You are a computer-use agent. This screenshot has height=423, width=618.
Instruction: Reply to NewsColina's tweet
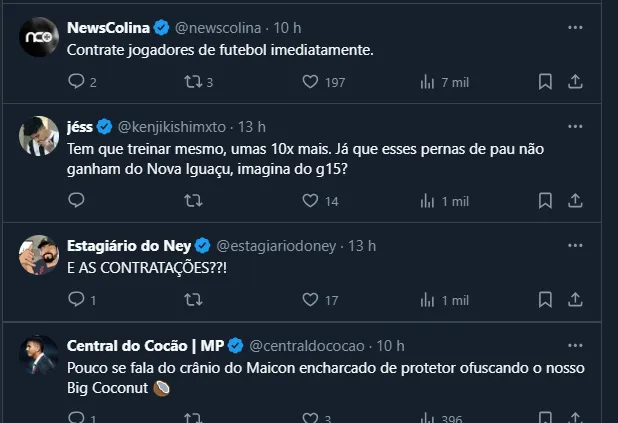[x=78, y=82]
